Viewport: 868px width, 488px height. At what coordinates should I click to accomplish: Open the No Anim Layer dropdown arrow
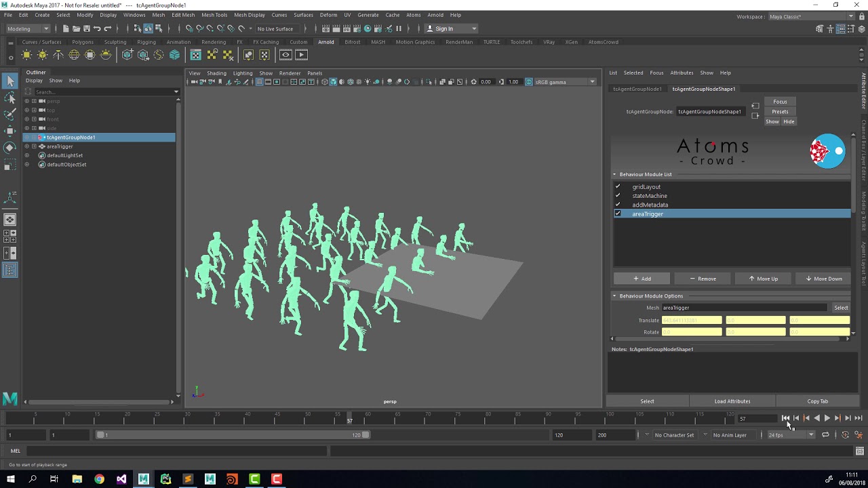point(705,435)
